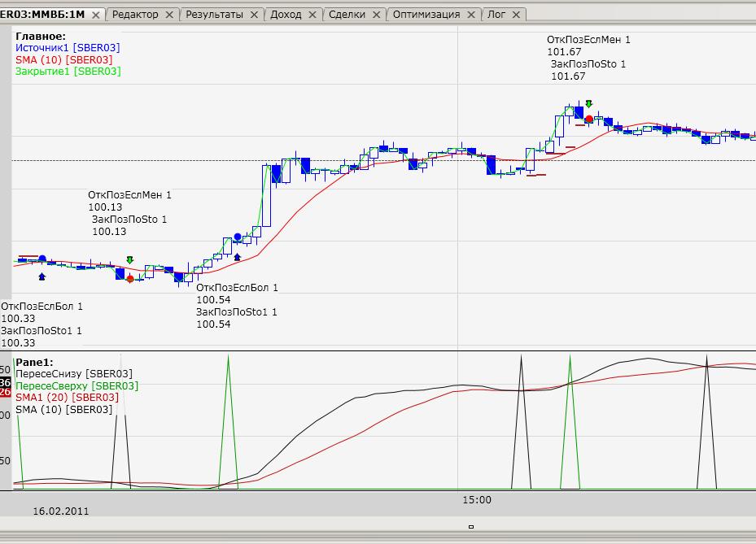This screenshot has height=544, width=756.
Task: Click the Источник1 [SBER03] legend entry
Action: click(x=68, y=48)
